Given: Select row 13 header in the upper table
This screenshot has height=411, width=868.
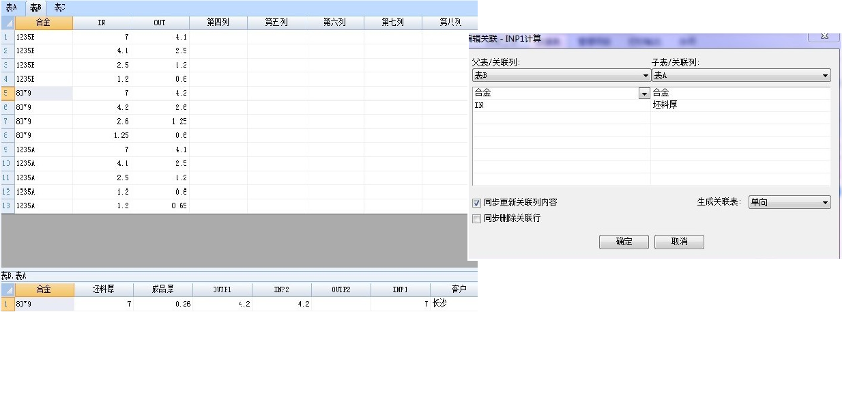Looking at the screenshot, I should [x=7, y=205].
